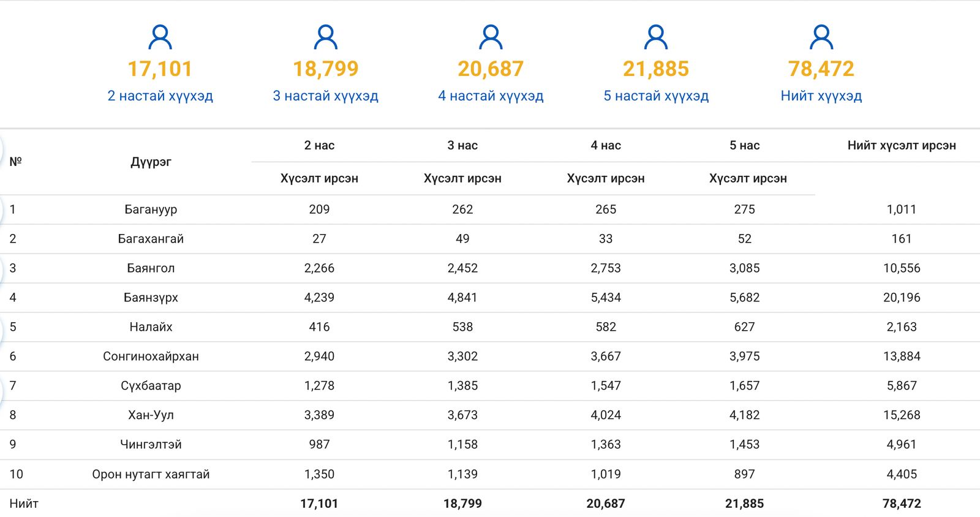This screenshot has width=980, height=517.
Task: Select the 18,799 summary count
Action: [x=326, y=69]
